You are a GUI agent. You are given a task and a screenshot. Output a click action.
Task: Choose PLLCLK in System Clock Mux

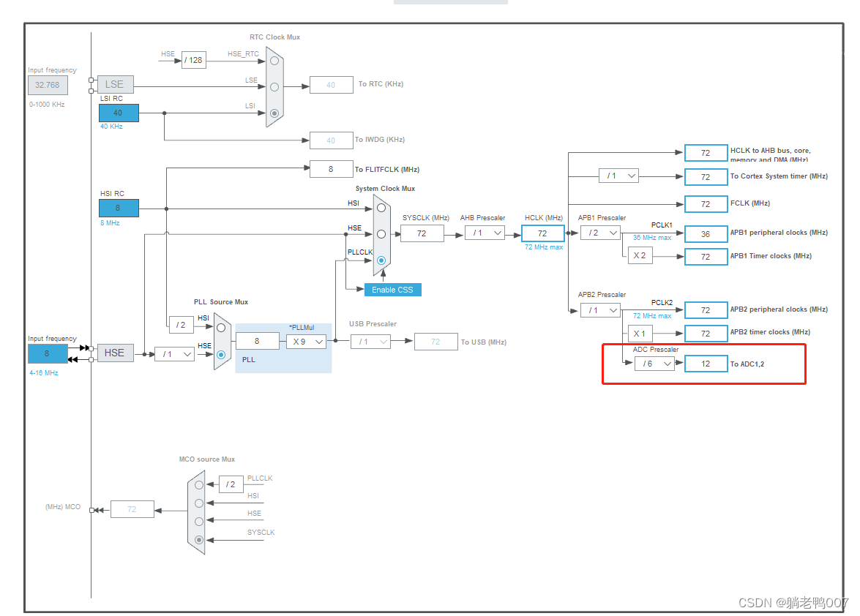381,260
